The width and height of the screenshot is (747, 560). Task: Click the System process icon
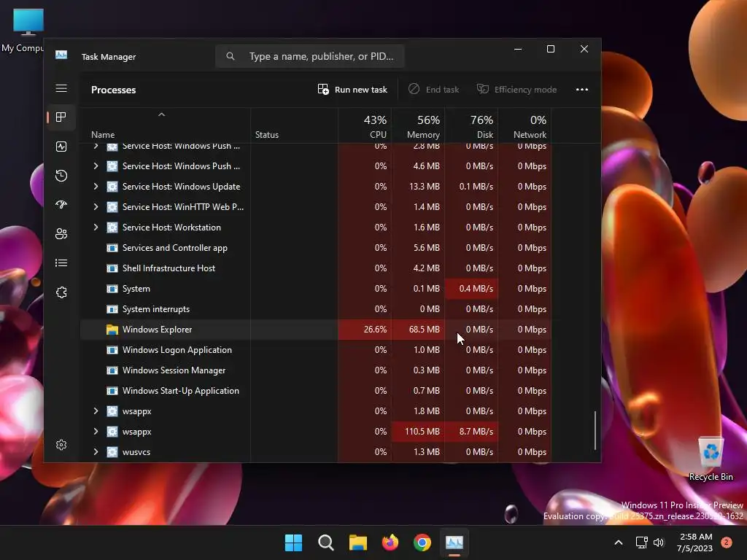tap(112, 289)
